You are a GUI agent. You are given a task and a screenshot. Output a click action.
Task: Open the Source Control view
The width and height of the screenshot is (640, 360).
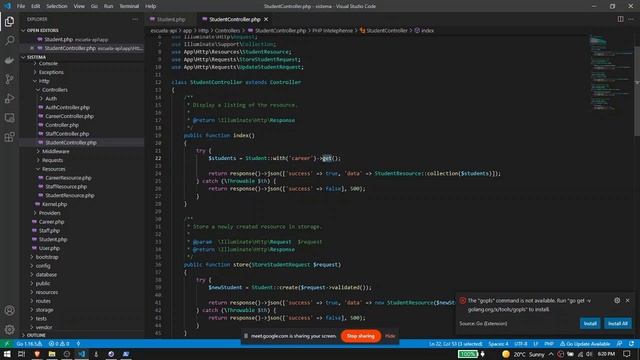9,79
